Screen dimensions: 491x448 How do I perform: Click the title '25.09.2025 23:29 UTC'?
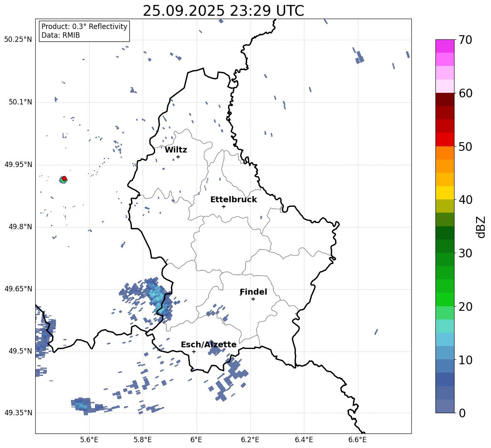point(223,11)
